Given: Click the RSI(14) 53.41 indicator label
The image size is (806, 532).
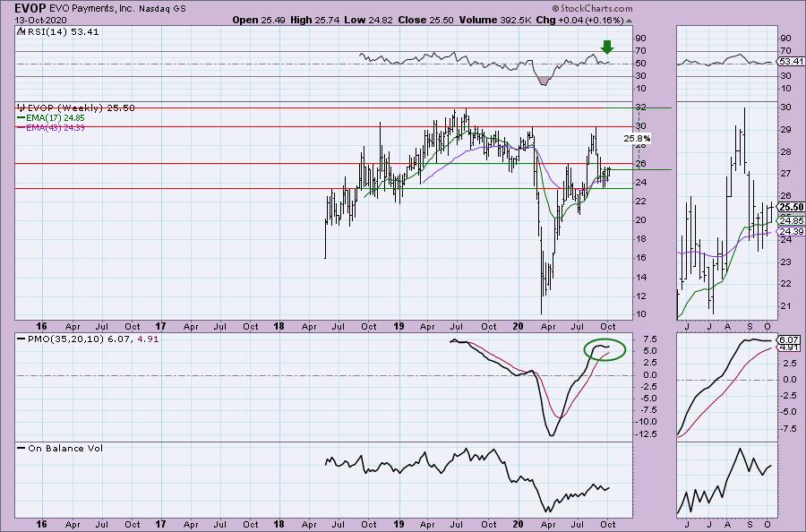Looking at the screenshot, I should (x=63, y=31).
